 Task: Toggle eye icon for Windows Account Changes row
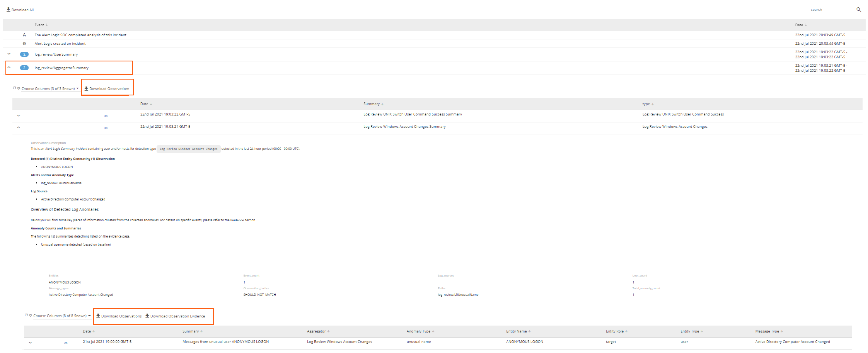click(106, 128)
